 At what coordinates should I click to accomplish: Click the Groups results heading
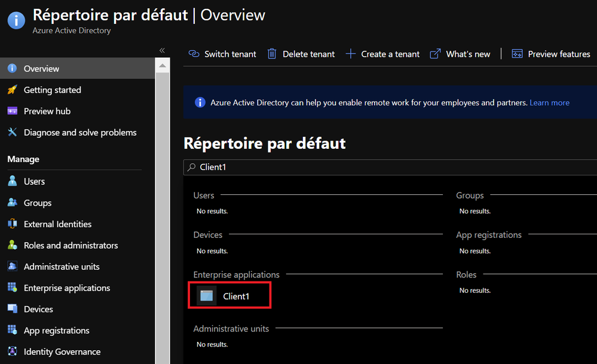[470, 195]
